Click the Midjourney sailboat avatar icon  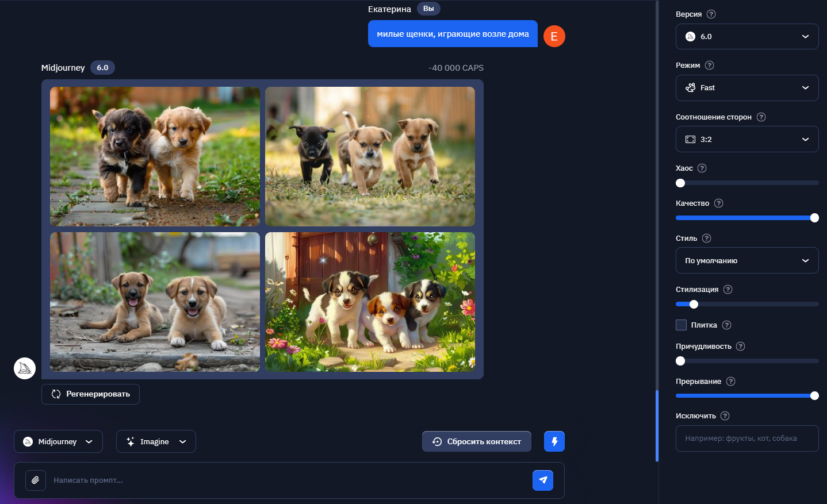[x=25, y=368]
